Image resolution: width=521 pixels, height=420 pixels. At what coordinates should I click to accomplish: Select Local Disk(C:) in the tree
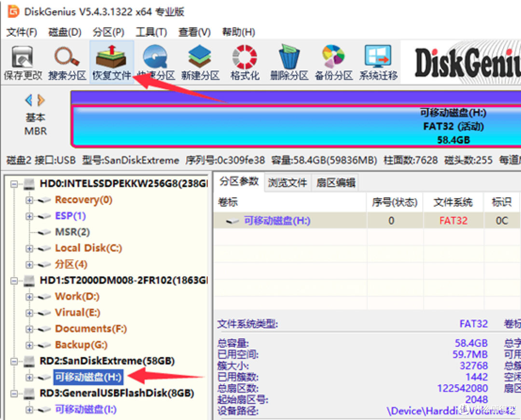(x=88, y=248)
